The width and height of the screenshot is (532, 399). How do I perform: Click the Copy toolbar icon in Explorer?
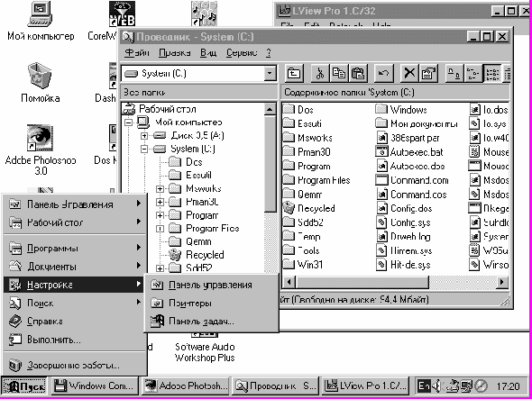coord(339,73)
